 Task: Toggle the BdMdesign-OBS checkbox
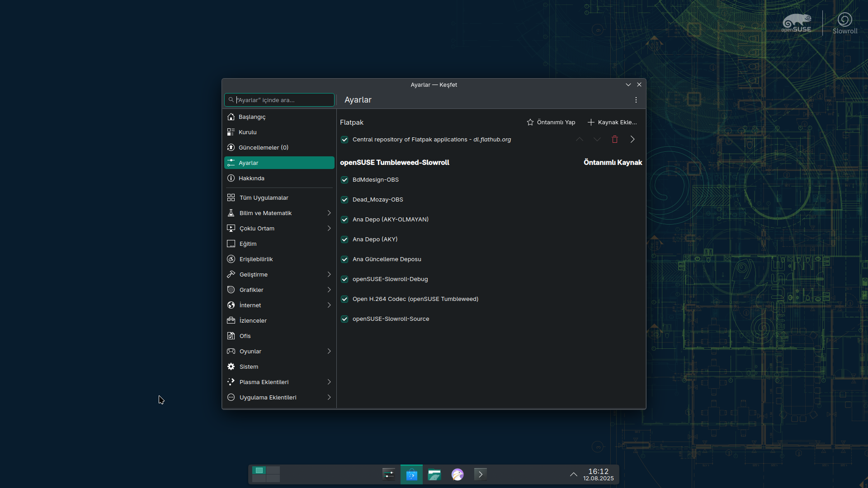coord(344,180)
